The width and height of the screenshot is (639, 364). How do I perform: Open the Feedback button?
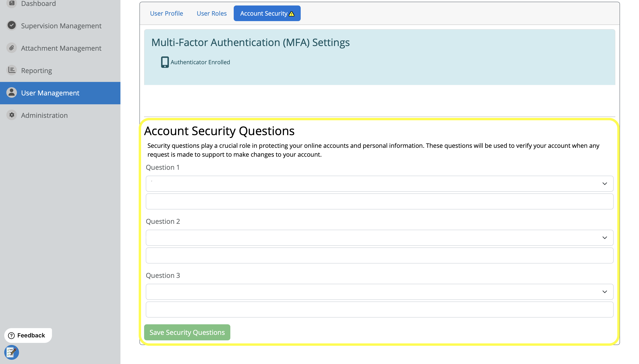(28, 335)
